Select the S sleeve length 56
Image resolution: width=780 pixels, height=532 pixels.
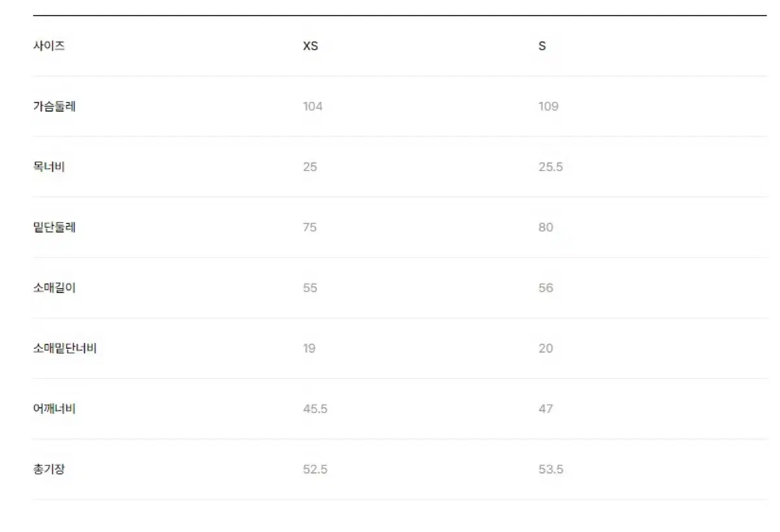546,288
